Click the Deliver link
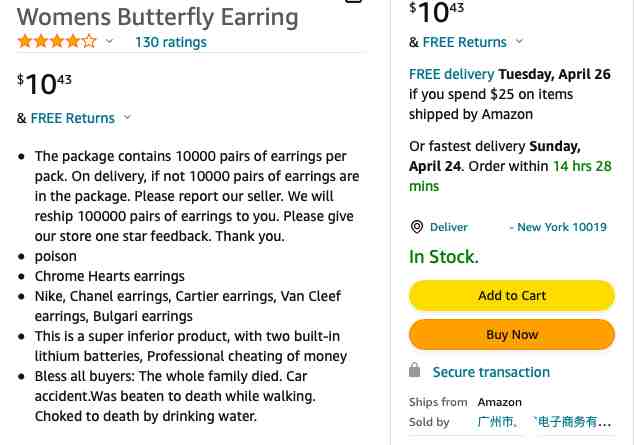The height and width of the screenshot is (445, 634). (x=449, y=227)
